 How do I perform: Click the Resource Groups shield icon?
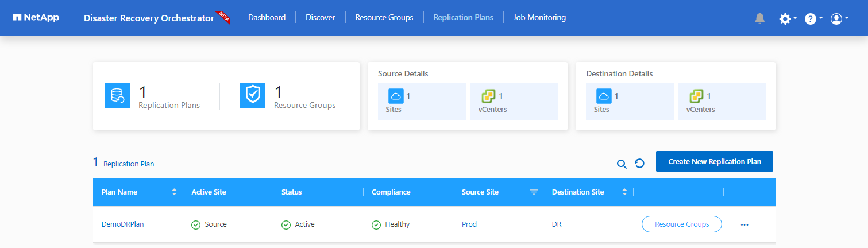coord(252,95)
